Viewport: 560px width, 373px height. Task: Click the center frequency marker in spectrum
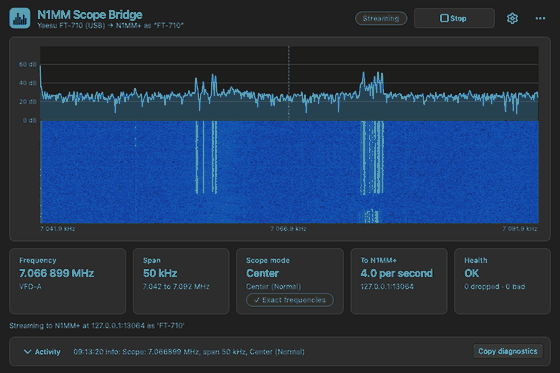click(x=289, y=83)
